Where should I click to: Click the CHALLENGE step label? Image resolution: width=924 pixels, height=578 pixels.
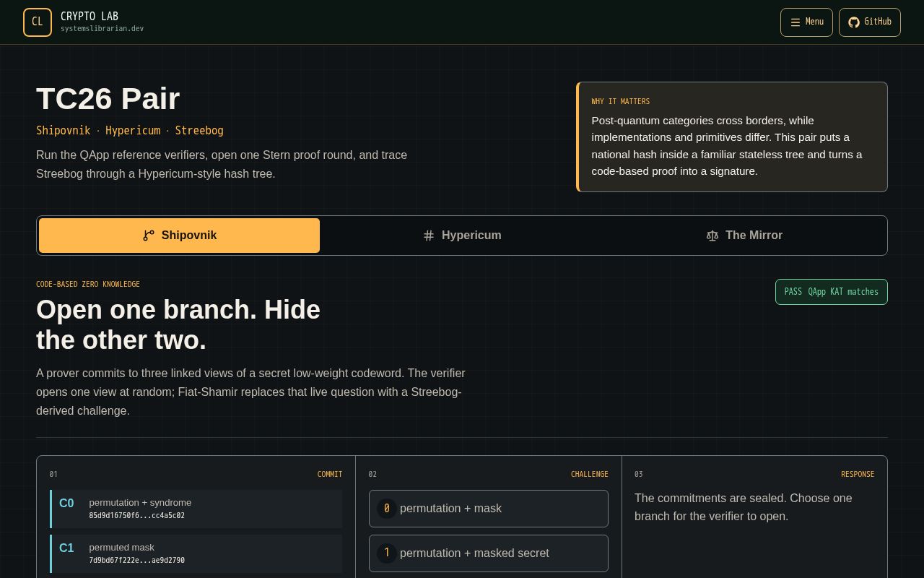(590, 475)
